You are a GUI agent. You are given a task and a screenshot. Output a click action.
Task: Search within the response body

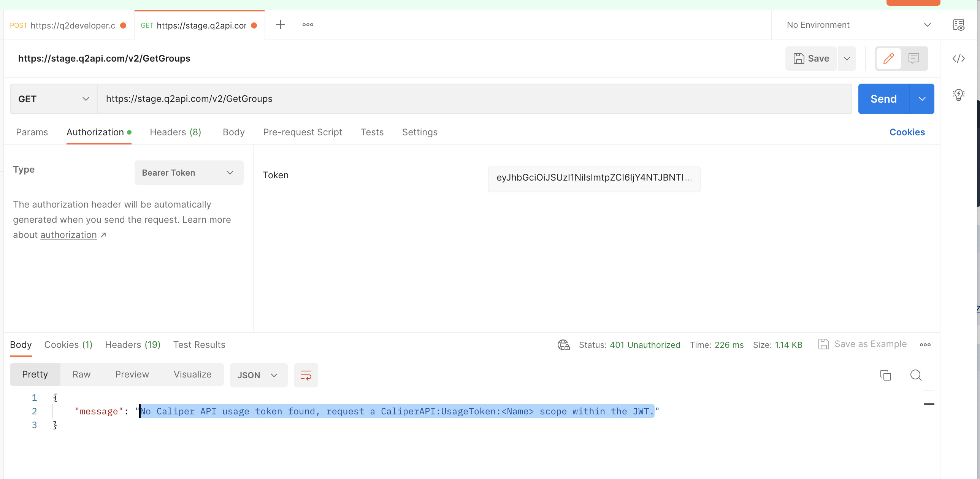click(916, 375)
